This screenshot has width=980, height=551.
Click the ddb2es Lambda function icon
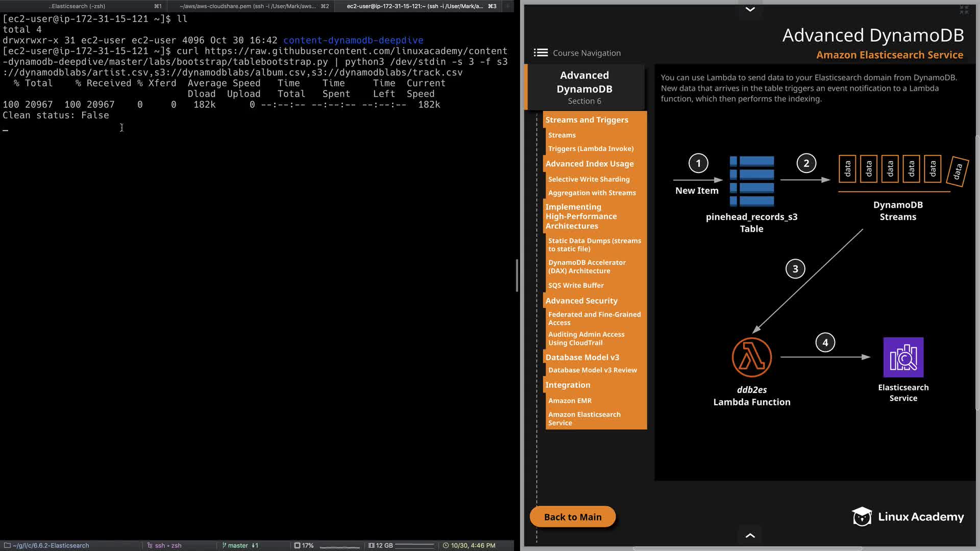751,357
